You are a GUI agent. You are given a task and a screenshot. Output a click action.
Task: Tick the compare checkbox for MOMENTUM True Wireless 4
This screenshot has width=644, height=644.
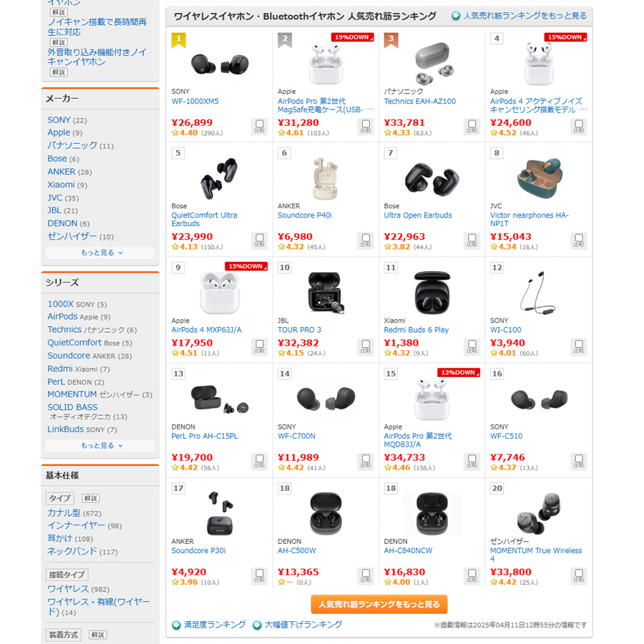pyautogui.click(x=579, y=576)
